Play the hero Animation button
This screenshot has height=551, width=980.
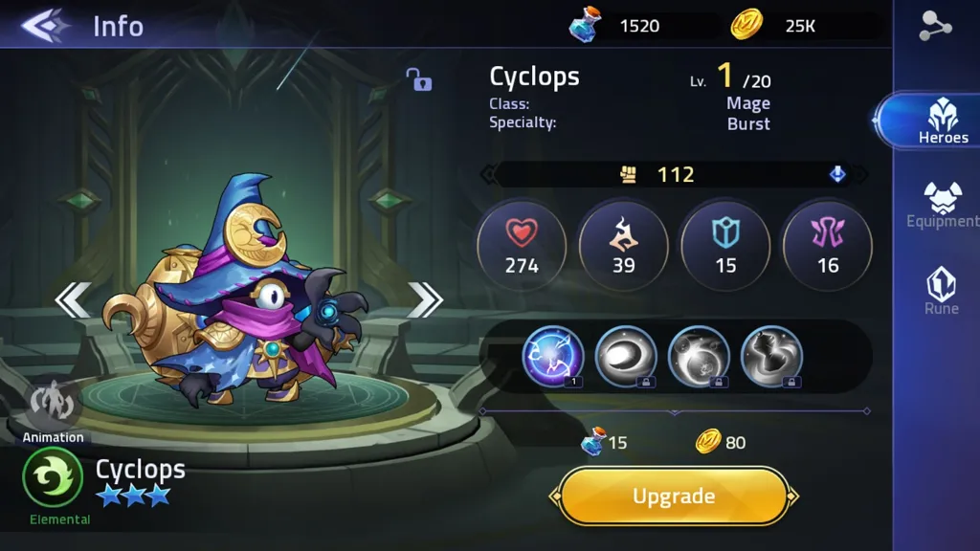(53, 411)
